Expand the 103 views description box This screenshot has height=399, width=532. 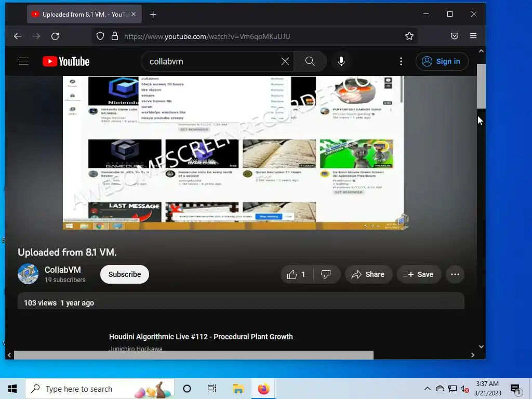241,301
